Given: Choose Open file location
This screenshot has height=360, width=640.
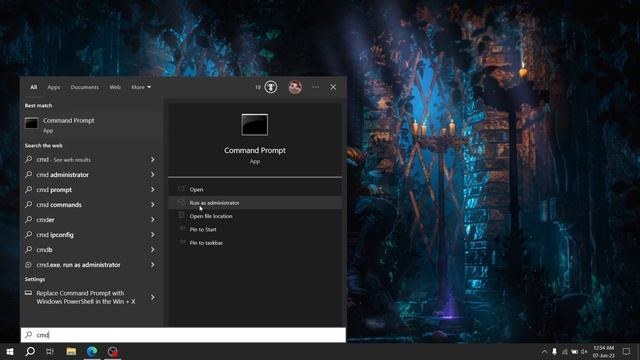Looking at the screenshot, I should click(x=255, y=216).
